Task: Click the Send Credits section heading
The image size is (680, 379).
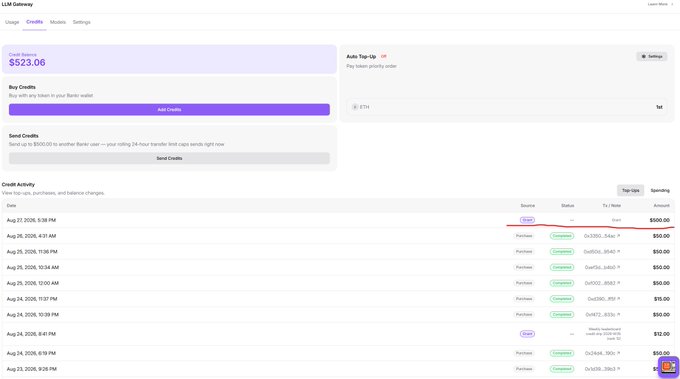Action: (23, 136)
